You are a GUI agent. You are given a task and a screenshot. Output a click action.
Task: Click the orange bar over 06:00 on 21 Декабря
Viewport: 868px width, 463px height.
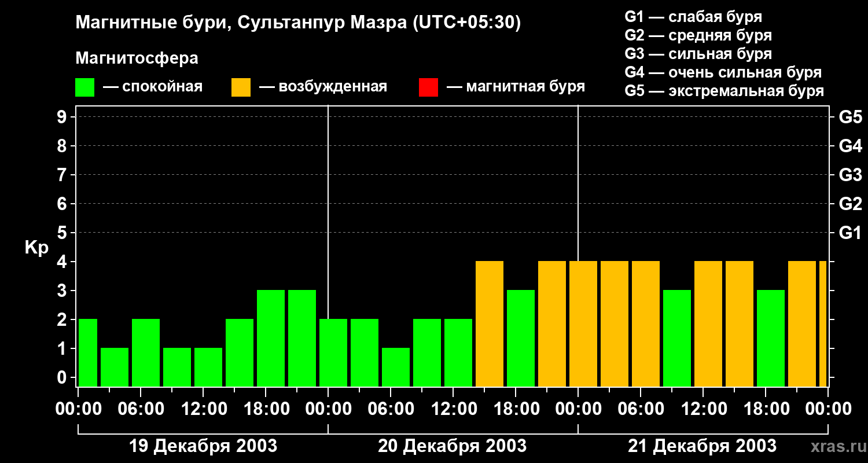pyautogui.click(x=646, y=324)
